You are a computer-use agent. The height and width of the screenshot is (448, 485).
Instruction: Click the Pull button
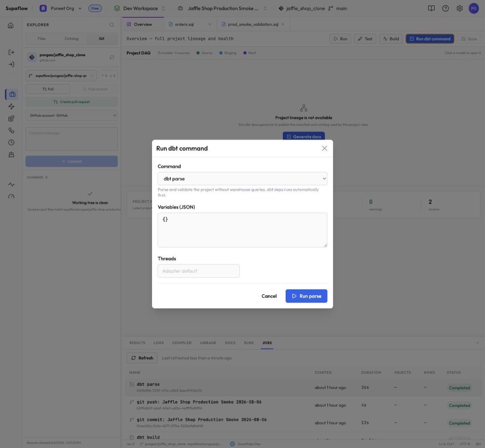[48, 89]
